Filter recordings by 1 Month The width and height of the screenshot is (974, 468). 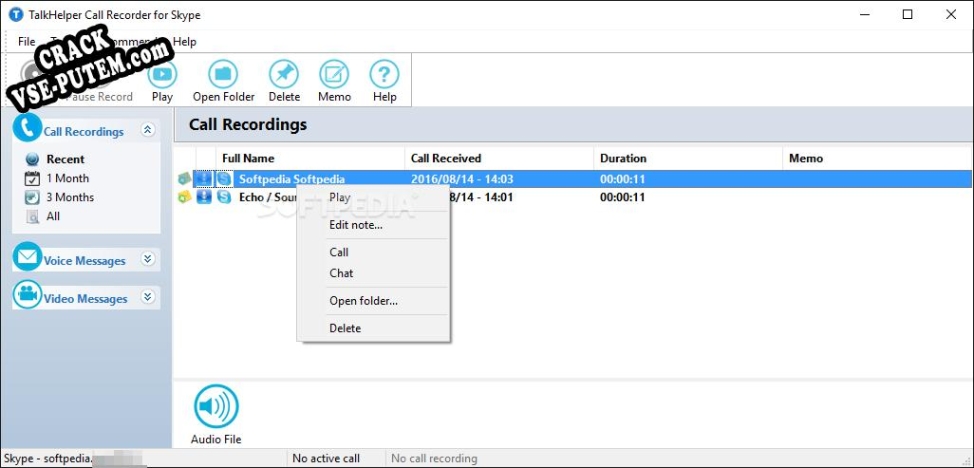pos(67,178)
